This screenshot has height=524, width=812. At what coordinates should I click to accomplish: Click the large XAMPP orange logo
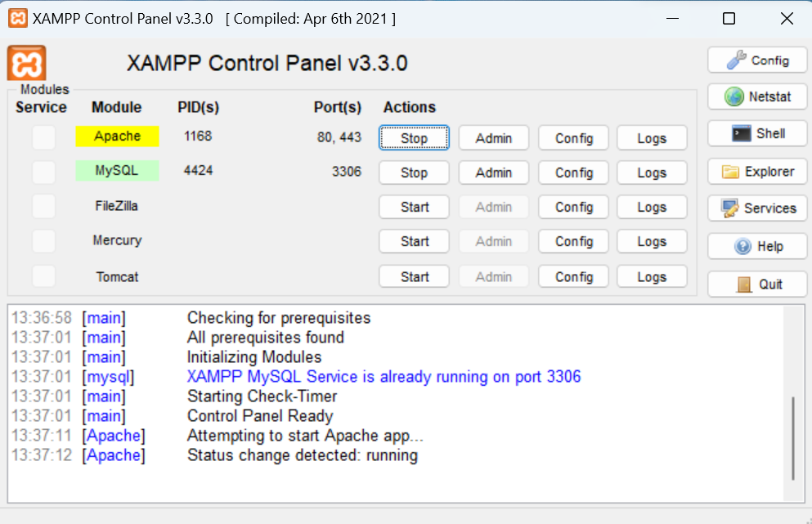(26, 63)
